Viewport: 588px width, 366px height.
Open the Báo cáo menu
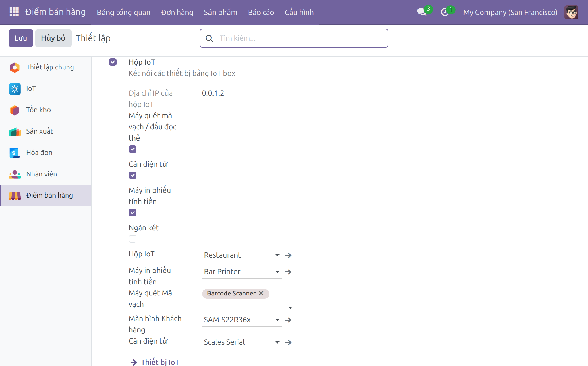coord(261,12)
